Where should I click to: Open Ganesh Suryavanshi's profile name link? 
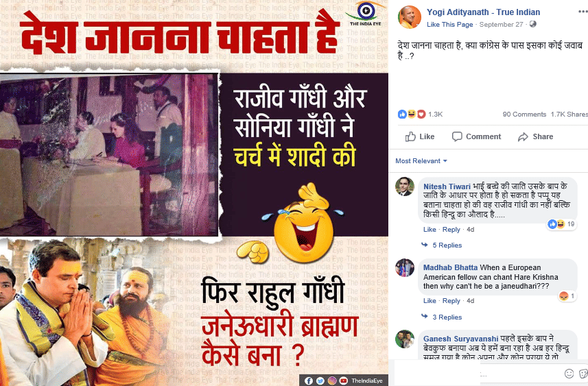(x=460, y=339)
